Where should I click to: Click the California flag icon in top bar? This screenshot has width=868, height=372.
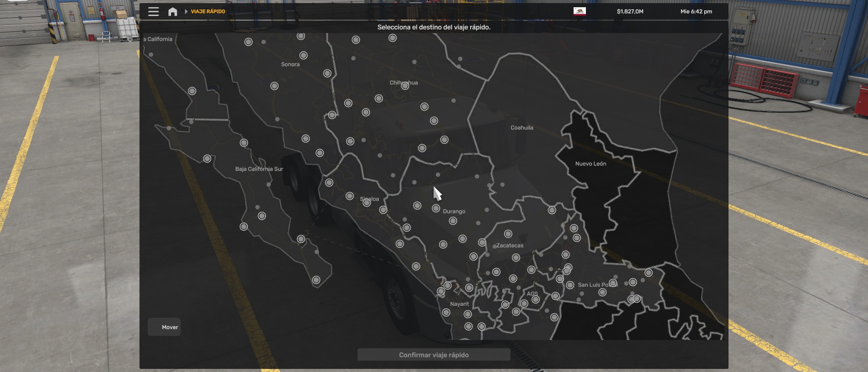click(579, 11)
